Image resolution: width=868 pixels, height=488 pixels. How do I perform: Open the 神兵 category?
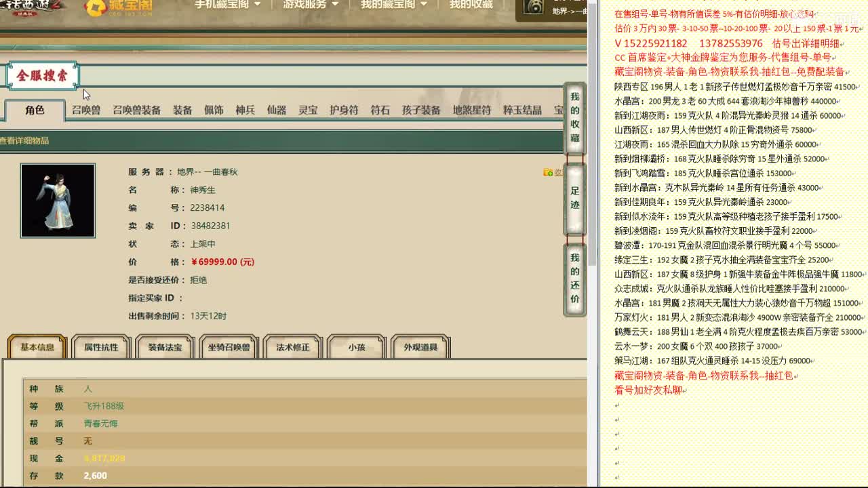tap(245, 110)
